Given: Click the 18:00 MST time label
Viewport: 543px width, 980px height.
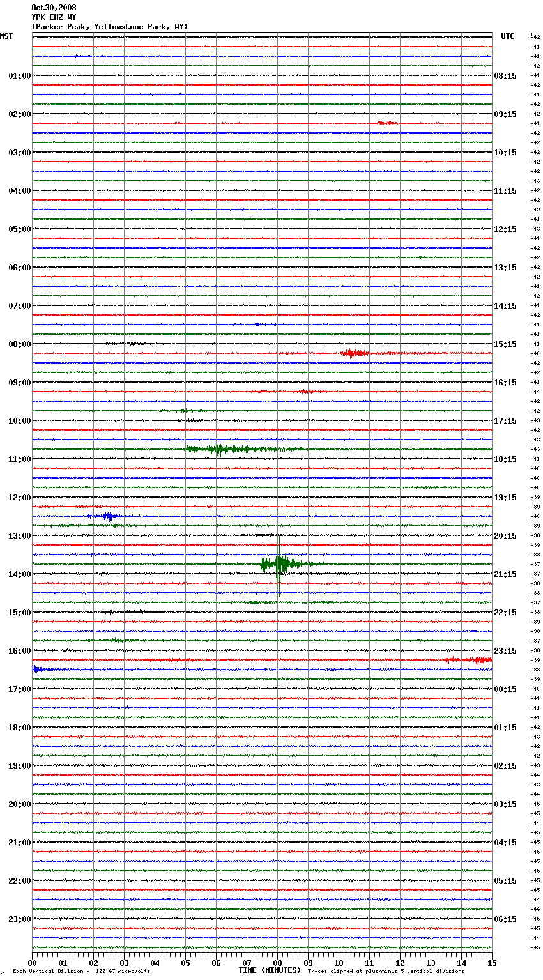Looking at the screenshot, I should point(20,728).
